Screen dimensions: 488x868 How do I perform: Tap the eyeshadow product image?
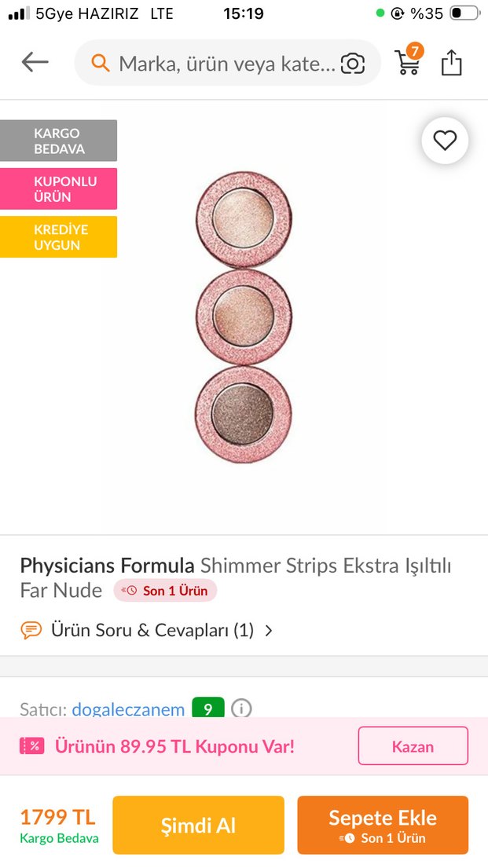click(244, 317)
